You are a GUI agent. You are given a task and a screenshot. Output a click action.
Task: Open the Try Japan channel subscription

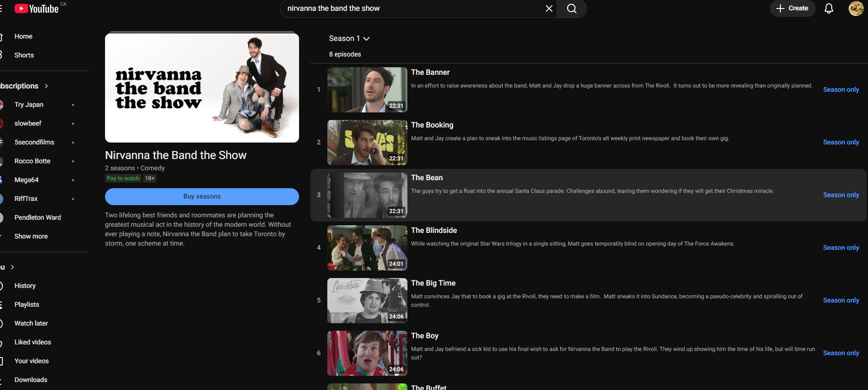[29, 104]
